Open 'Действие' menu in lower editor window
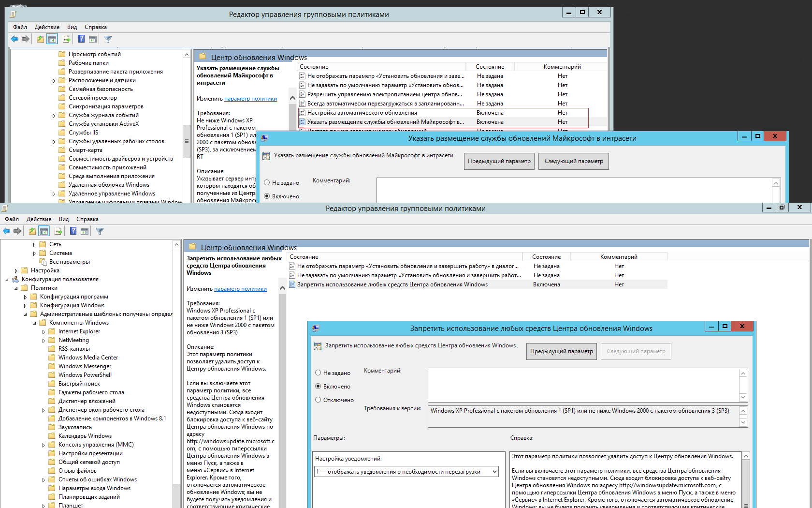This screenshot has width=812, height=508. pos(39,219)
